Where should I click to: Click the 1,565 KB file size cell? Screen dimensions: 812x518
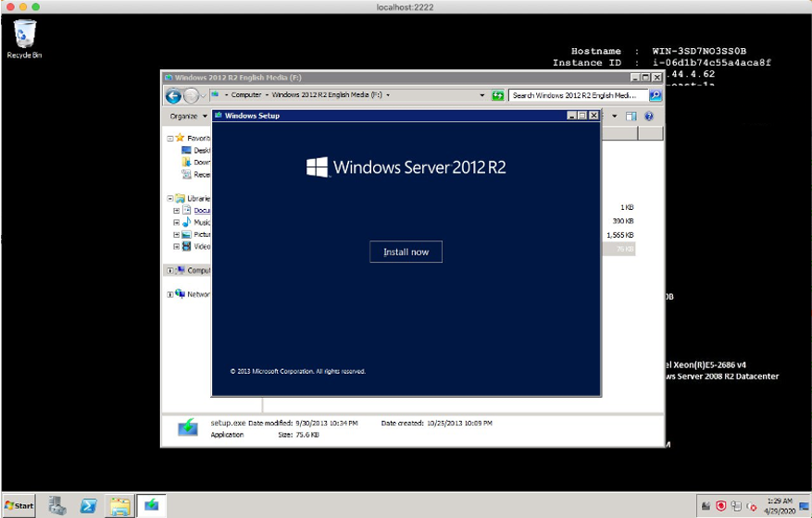click(x=619, y=235)
